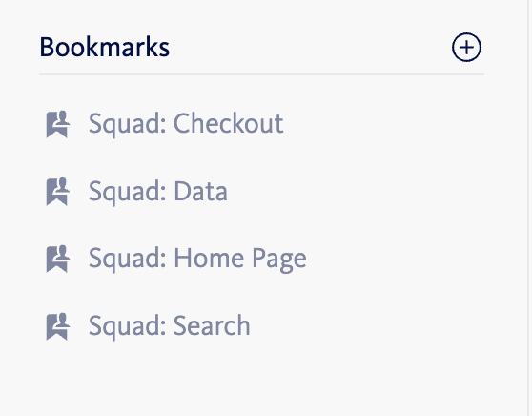The width and height of the screenshot is (532, 416).
Task: Click the words Home Page in third bookmark
Action: coord(240,260)
